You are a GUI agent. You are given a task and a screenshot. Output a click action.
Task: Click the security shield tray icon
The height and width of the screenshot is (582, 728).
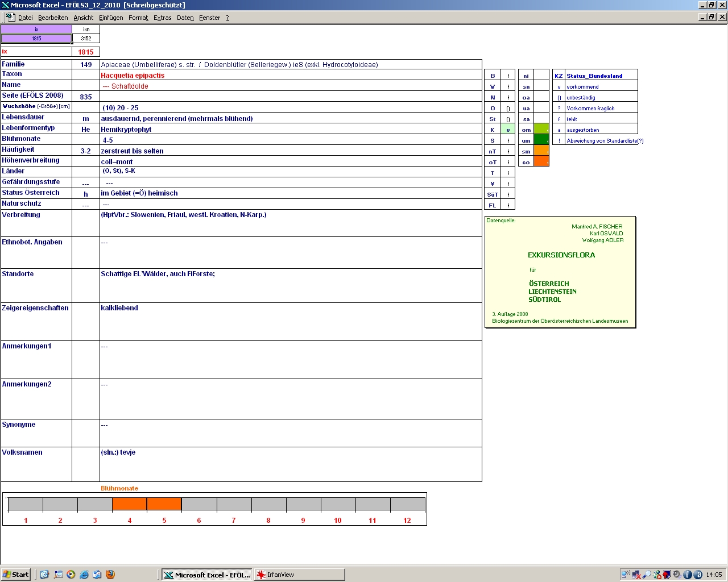667,575
